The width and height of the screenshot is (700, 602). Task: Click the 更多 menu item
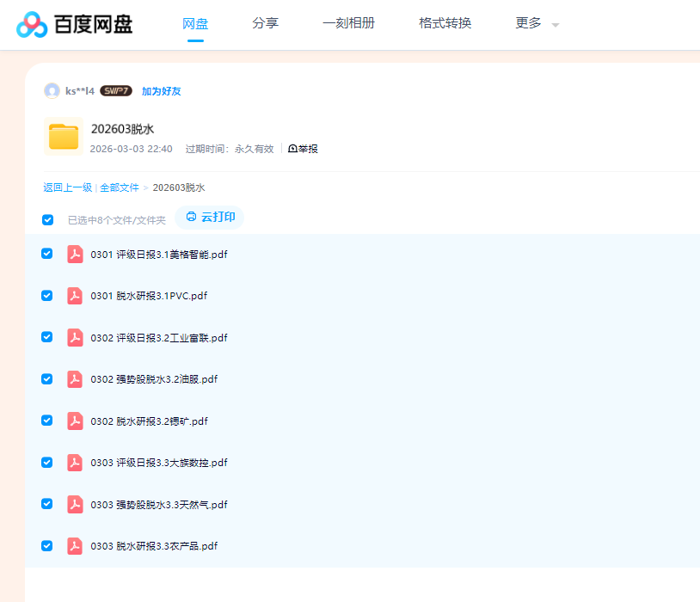coord(528,23)
